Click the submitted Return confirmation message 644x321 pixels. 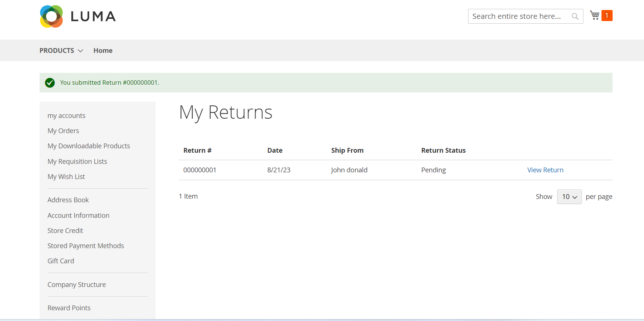109,82
